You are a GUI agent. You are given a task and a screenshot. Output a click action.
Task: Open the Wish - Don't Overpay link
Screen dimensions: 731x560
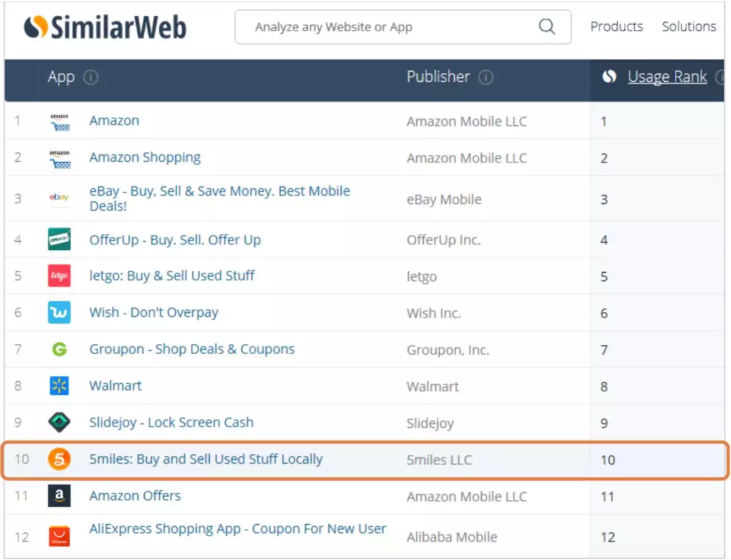154,312
